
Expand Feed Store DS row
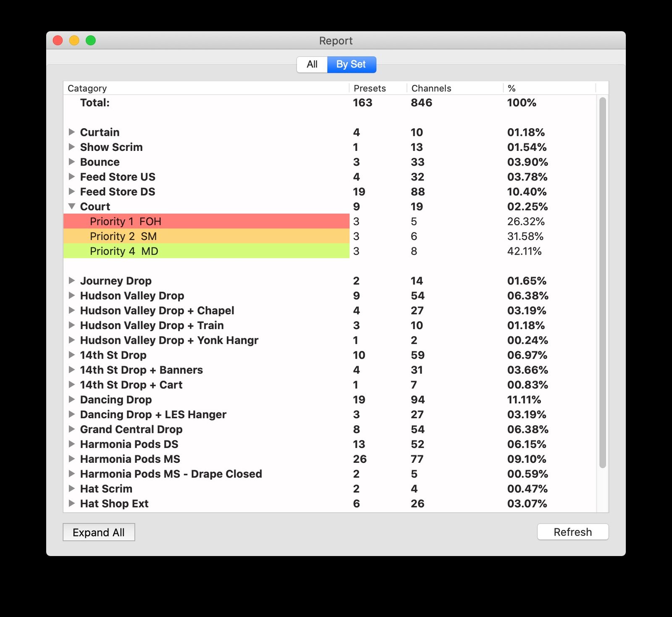tap(72, 191)
